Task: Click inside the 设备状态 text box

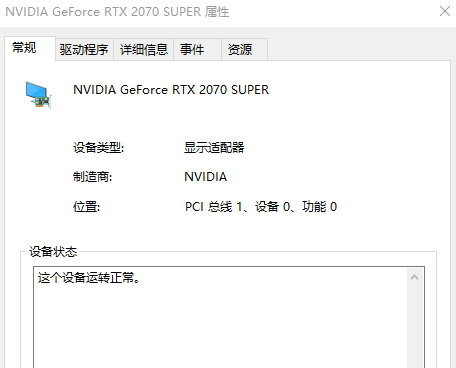Action: click(220, 317)
